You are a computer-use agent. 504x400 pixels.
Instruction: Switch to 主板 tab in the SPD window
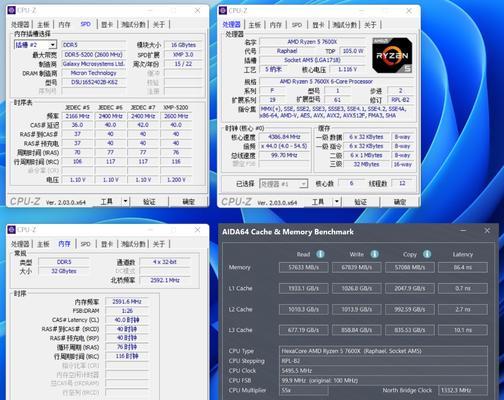point(43,25)
